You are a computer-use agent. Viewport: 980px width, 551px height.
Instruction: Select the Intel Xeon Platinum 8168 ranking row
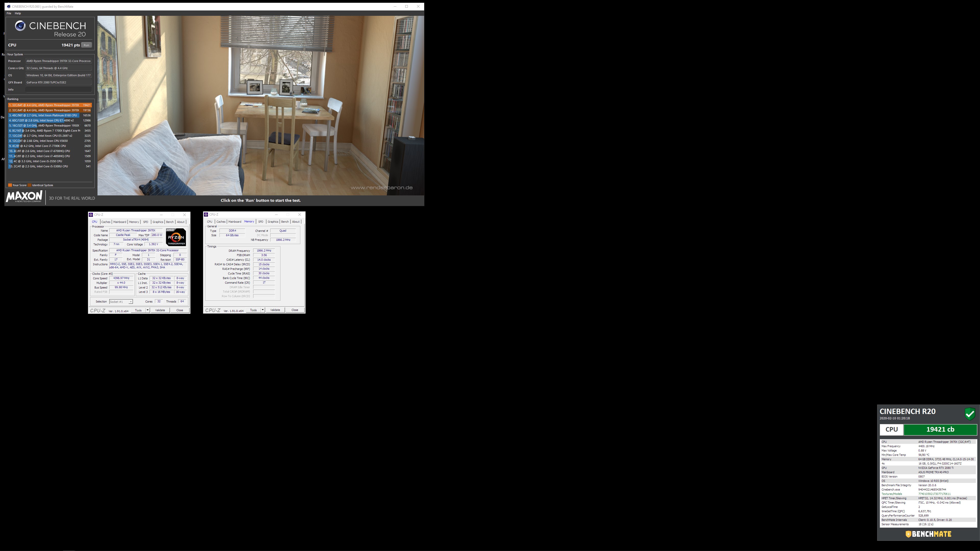coord(50,115)
